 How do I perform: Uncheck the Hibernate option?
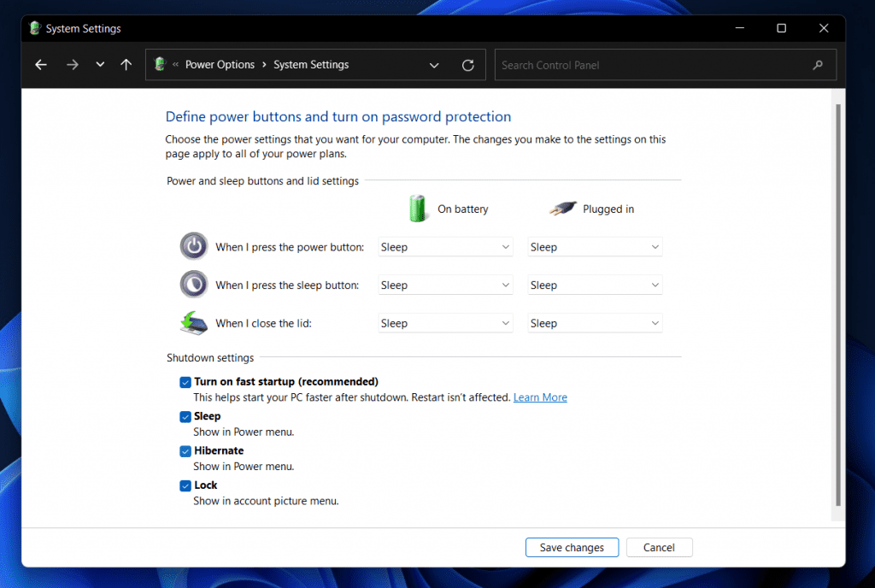pyautogui.click(x=185, y=450)
